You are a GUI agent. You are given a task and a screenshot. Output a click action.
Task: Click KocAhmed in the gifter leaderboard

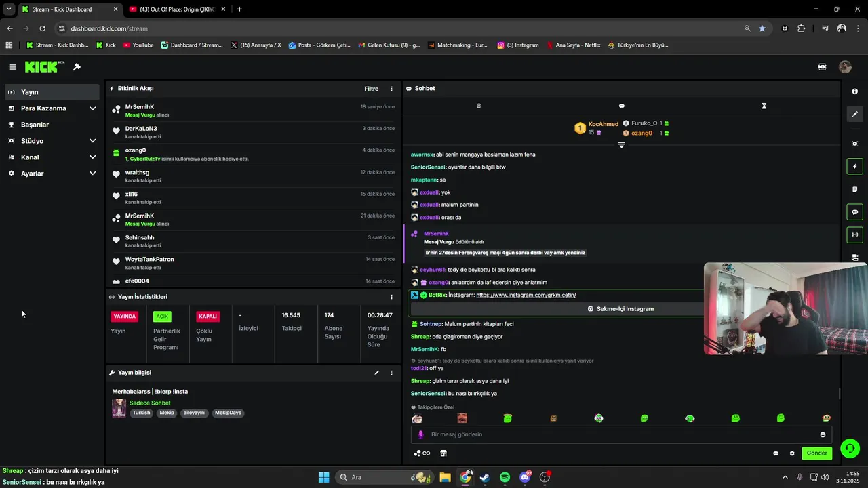603,124
